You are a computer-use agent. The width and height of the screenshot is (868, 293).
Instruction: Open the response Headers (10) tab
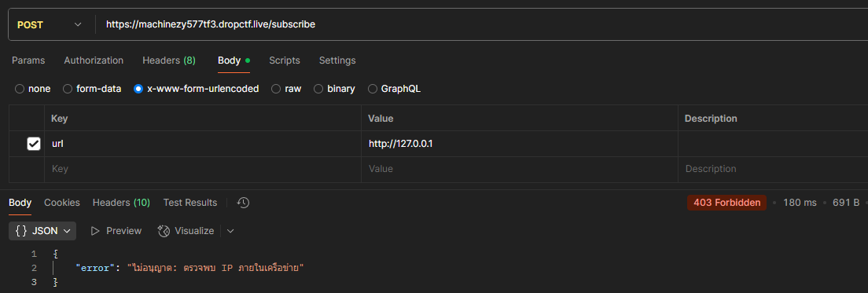(x=121, y=203)
